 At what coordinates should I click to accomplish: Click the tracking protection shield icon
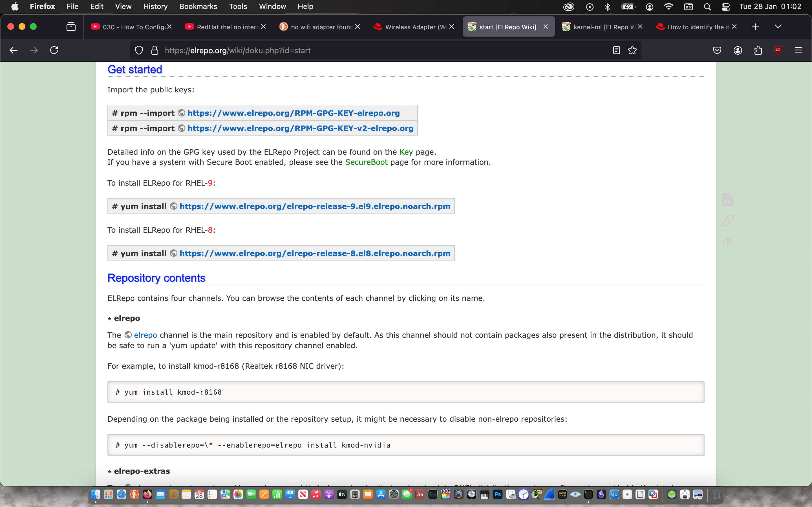pos(139,50)
